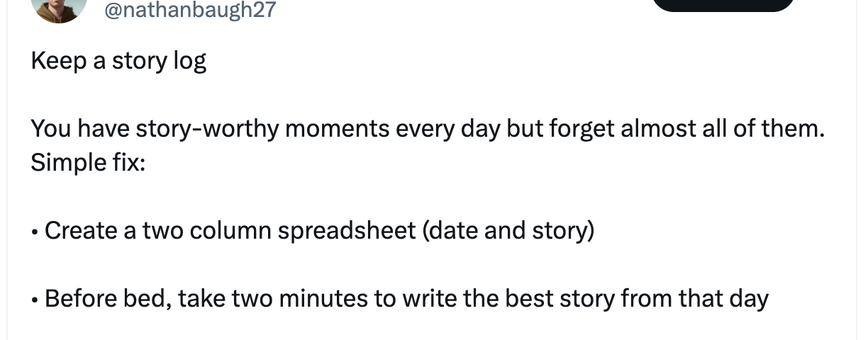Click the bullet dot before 'Before bed'

coord(35,300)
